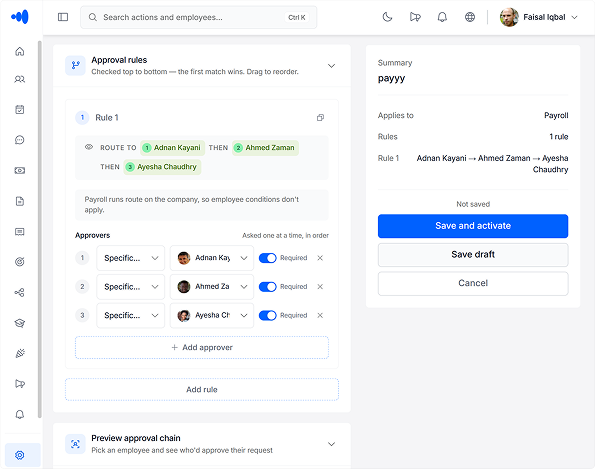
Task: Click the Preview approval chain heading
Action: click(136, 438)
